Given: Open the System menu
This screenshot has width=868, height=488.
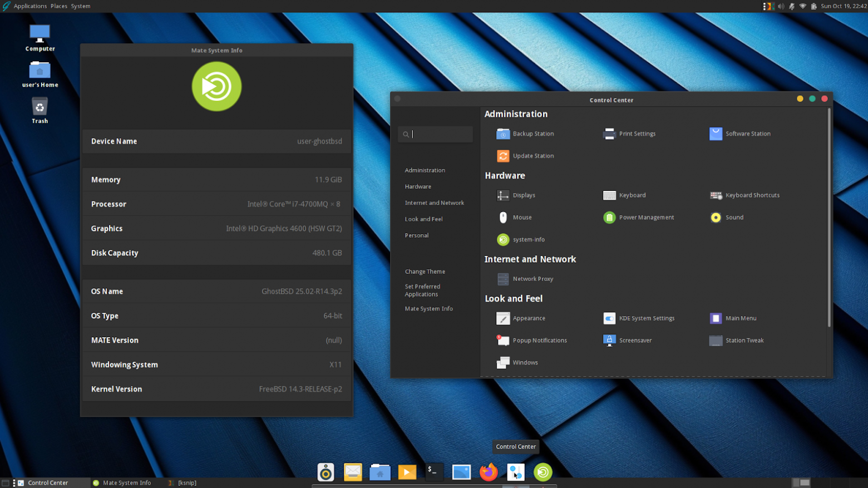Looking at the screenshot, I should pyautogui.click(x=80, y=6).
